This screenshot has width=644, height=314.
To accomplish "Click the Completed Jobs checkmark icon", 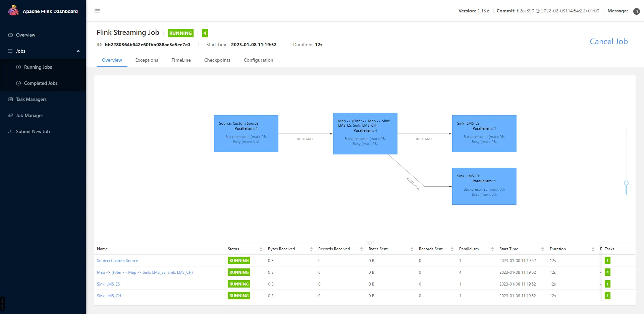I will [18, 83].
